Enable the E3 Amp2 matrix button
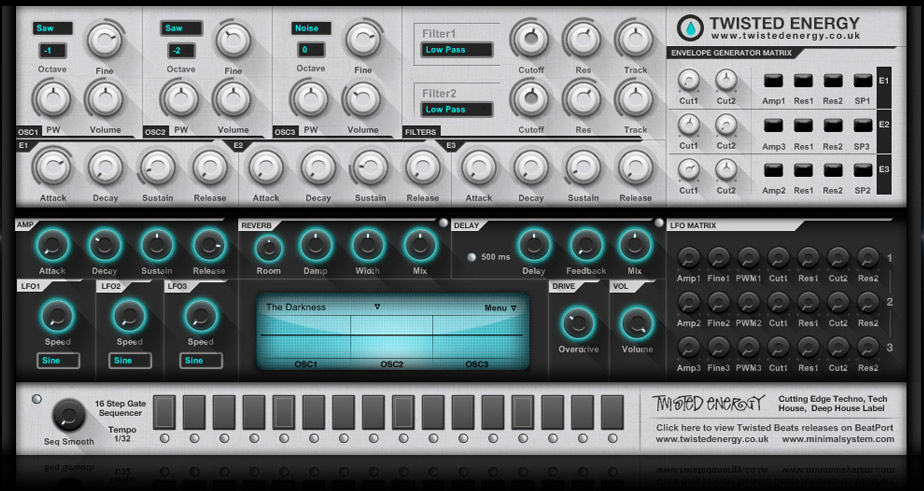Image resolution: width=924 pixels, height=491 pixels. click(773, 170)
